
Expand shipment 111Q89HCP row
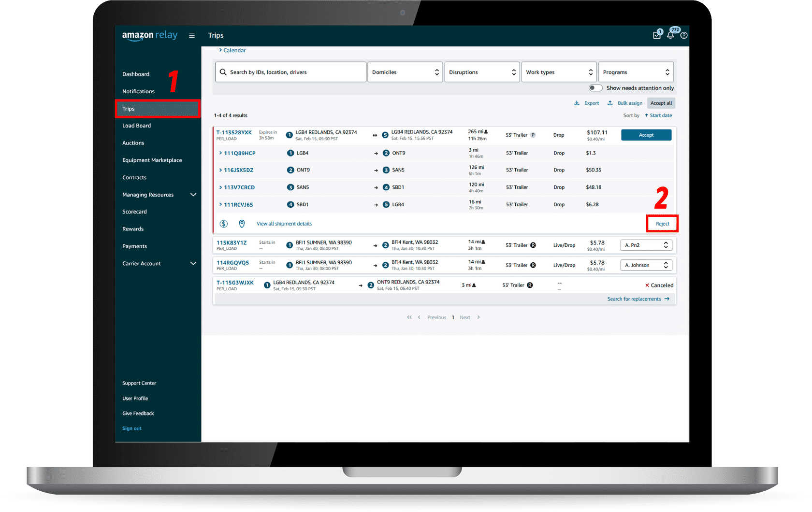click(221, 153)
